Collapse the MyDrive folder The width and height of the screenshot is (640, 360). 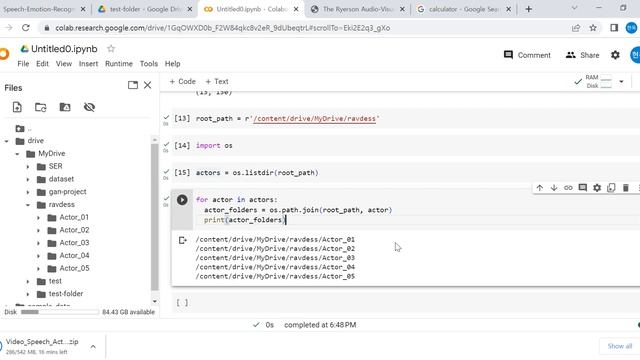click(x=17, y=154)
